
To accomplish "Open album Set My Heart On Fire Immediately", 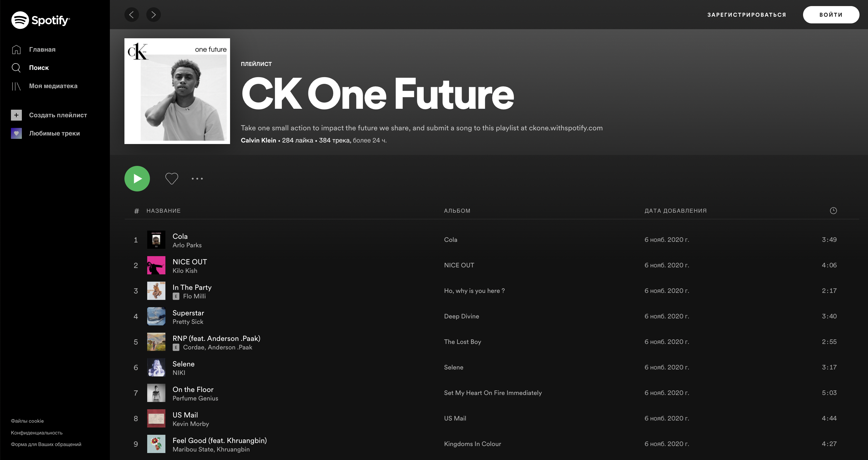I will tap(493, 393).
